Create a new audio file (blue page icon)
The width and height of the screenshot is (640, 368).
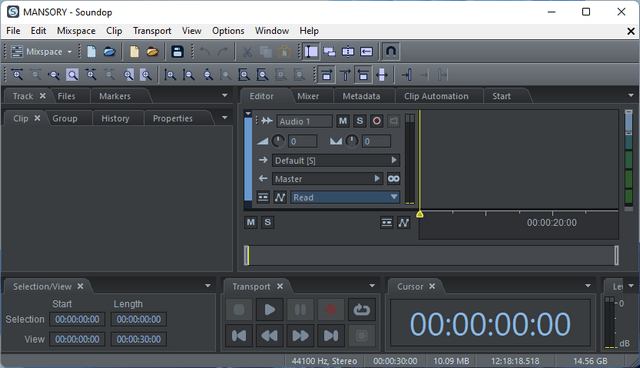91,52
